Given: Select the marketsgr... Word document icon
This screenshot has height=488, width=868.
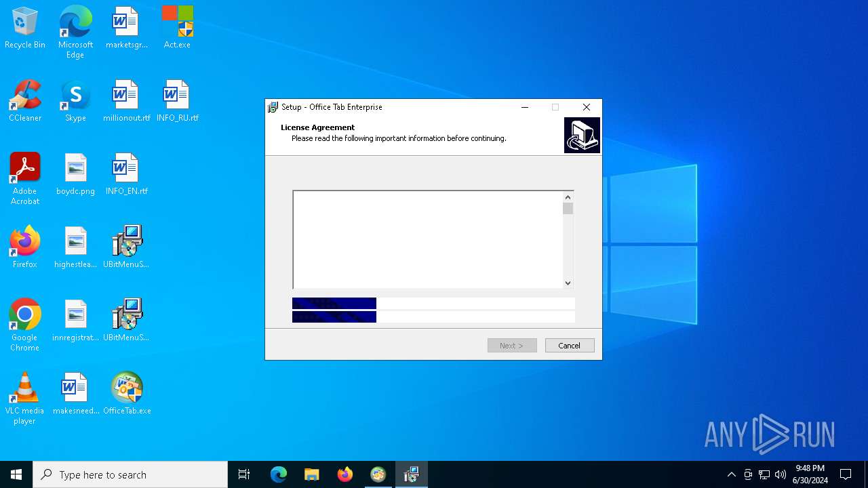Looking at the screenshot, I should (126, 28).
